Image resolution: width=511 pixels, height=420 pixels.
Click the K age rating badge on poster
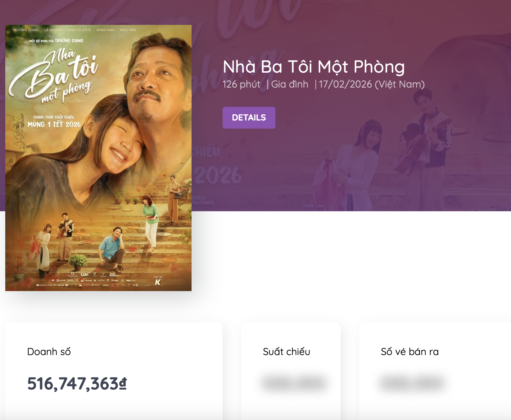click(158, 281)
